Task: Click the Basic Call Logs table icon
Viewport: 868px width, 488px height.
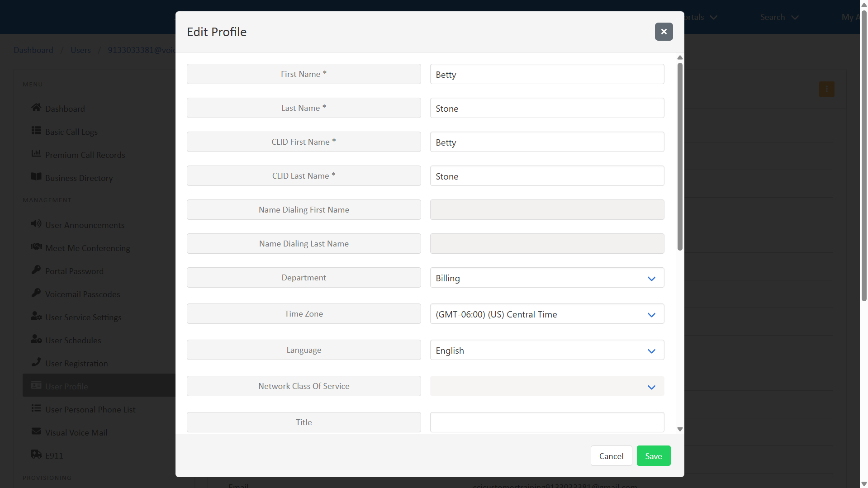Action: tap(36, 131)
